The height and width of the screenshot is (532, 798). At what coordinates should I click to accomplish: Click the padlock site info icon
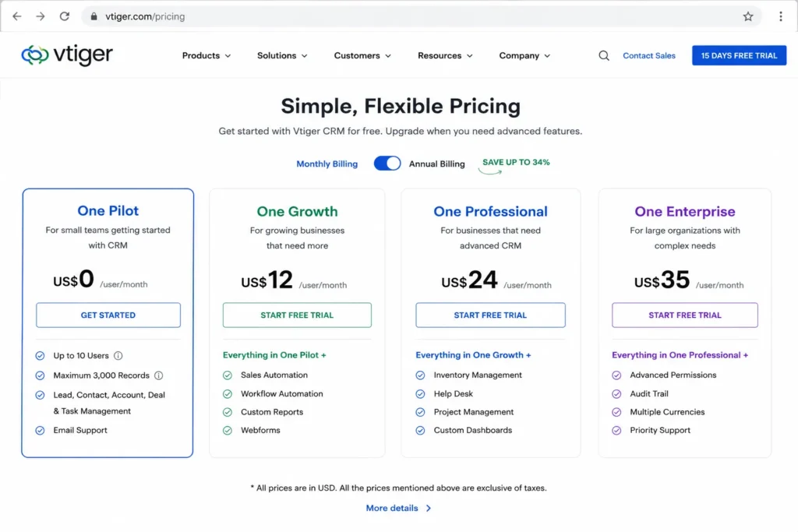(x=94, y=16)
